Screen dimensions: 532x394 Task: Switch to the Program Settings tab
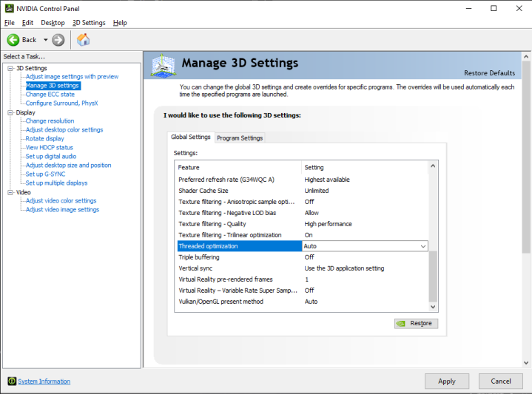point(239,137)
